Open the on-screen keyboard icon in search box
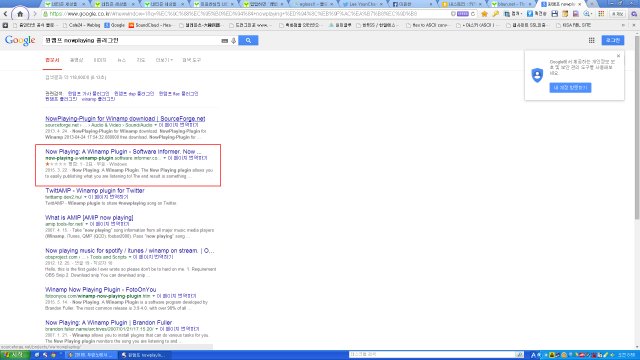This screenshot has width=640, height=360. click(224, 41)
